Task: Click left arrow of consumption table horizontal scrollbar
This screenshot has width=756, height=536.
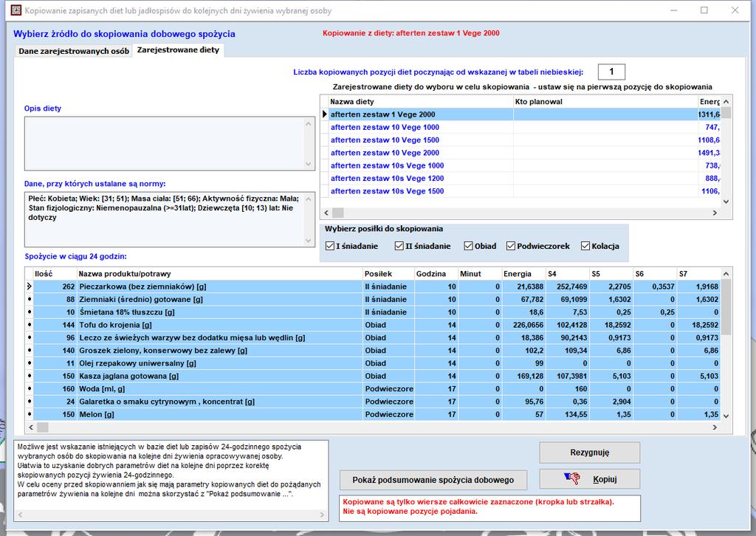Action: point(31,427)
